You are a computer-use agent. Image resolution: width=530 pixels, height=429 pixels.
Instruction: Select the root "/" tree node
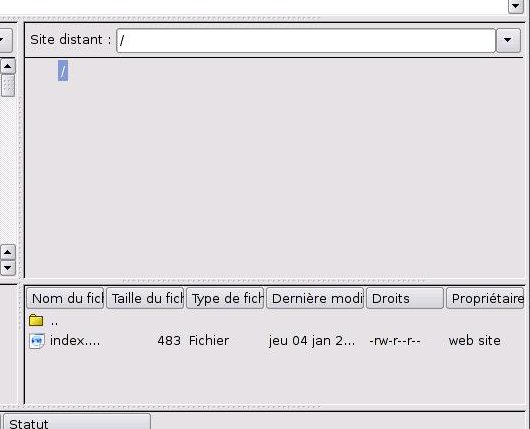pos(63,71)
